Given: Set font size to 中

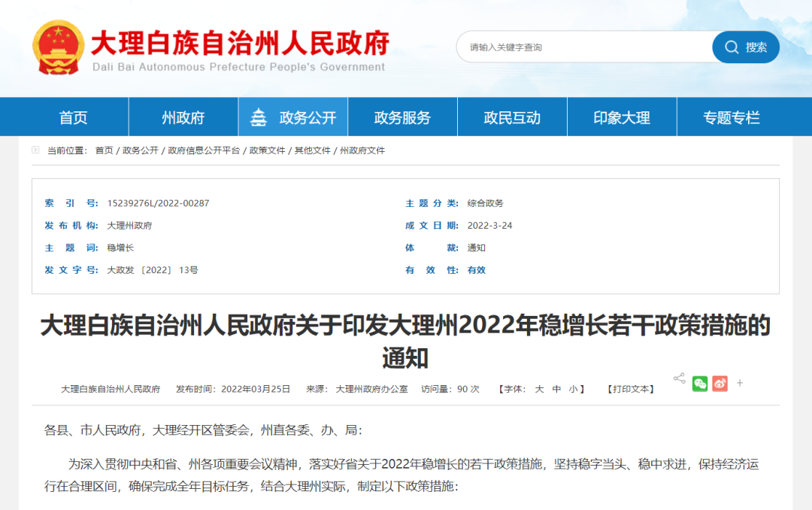Looking at the screenshot, I should point(556,389).
